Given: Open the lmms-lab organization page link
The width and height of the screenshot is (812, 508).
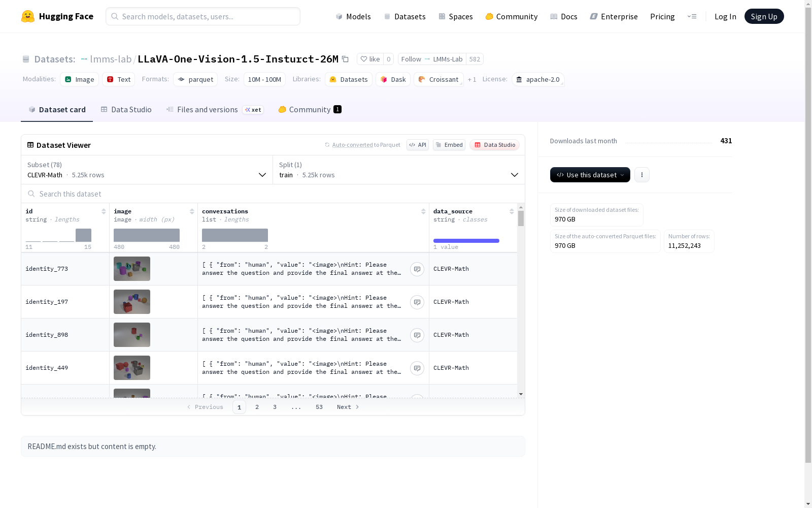Looking at the screenshot, I should (111, 59).
